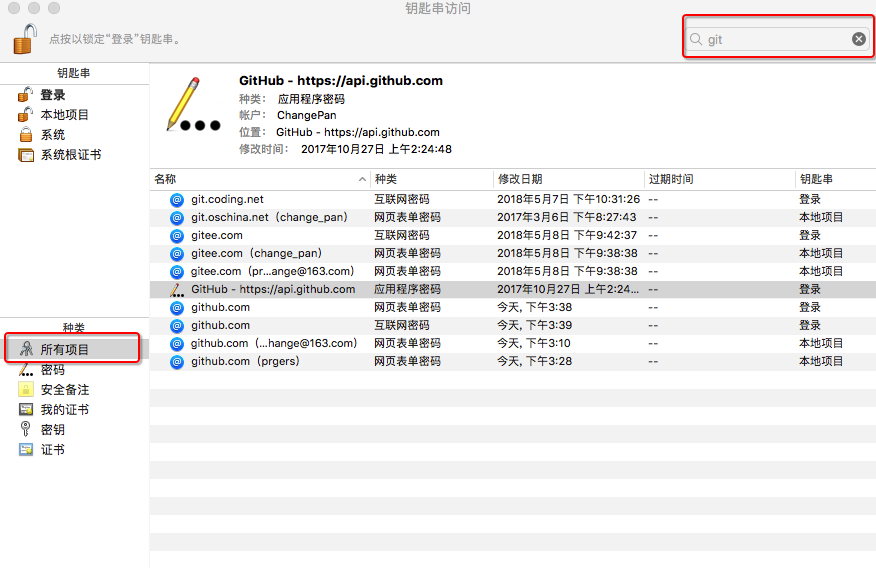
Task: Clear the git search query
Action: (x=859, y=39)
